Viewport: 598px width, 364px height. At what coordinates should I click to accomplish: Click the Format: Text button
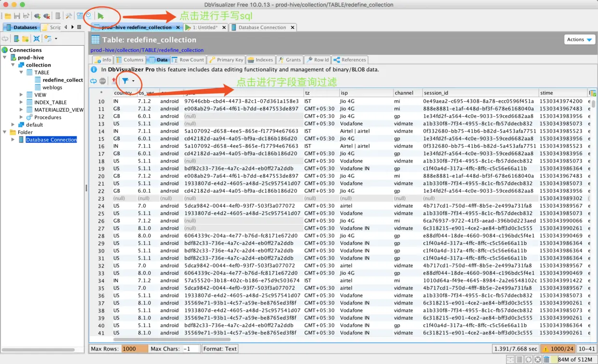220,349
